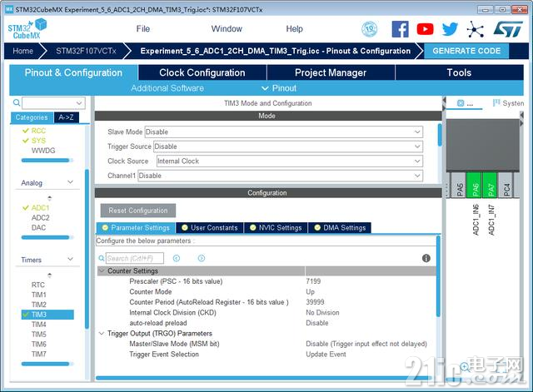The image size is (533, 392).
Task: Open the Clock Source dropdown
Action: tap(290, 161)
